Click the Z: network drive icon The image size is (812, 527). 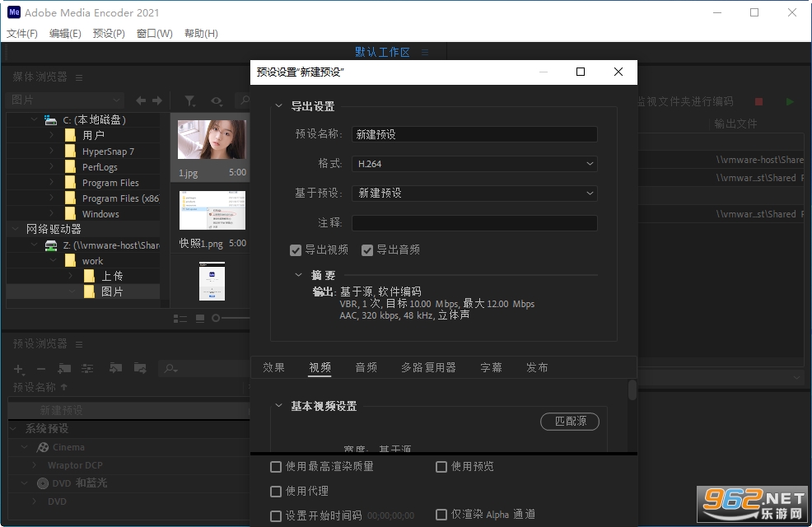(51, 245)
